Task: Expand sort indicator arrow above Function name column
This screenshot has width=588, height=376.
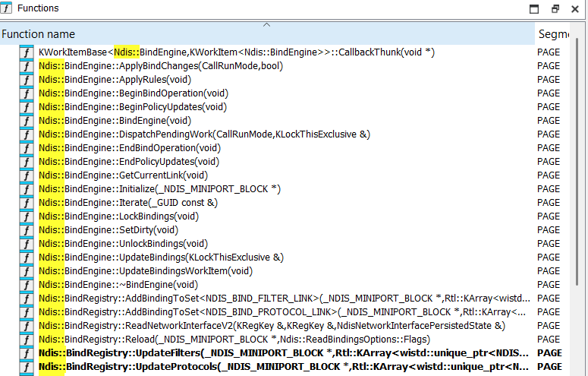Action: 266,25
